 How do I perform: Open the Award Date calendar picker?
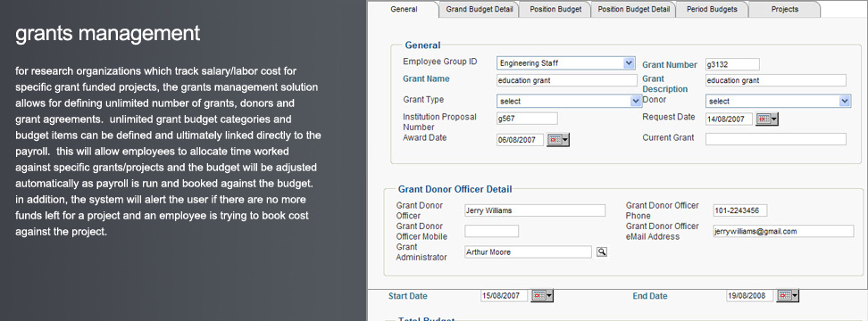(x=558, y=140)
